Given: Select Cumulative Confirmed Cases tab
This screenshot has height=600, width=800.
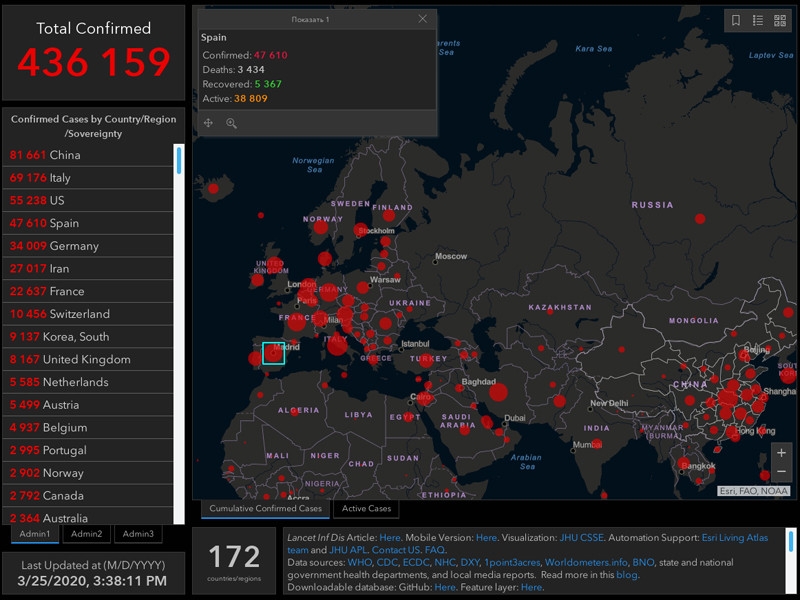Looking at the screenshot, I should tap(265, 509).
